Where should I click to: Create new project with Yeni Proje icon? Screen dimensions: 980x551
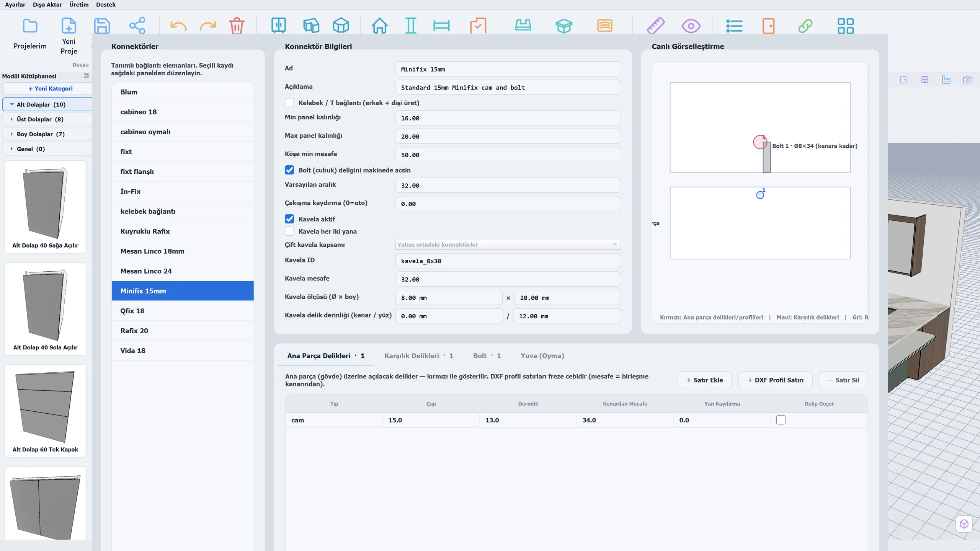click(x=69, y=26)
